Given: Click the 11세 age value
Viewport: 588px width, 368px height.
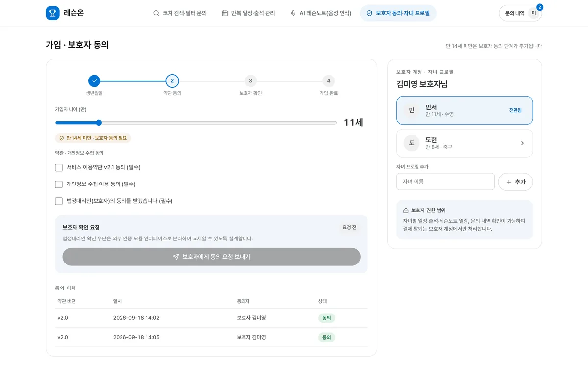Looking at the screenshot, I should (x=353, y=123).
